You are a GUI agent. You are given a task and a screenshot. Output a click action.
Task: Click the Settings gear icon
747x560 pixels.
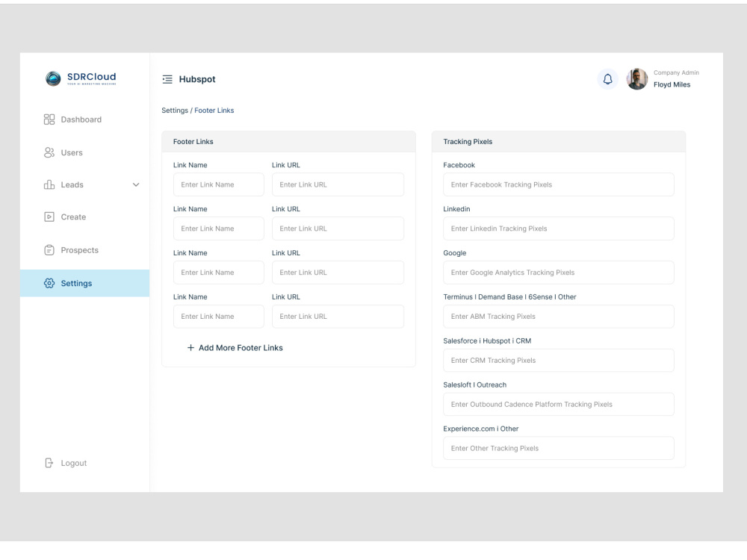coord(49,283)
